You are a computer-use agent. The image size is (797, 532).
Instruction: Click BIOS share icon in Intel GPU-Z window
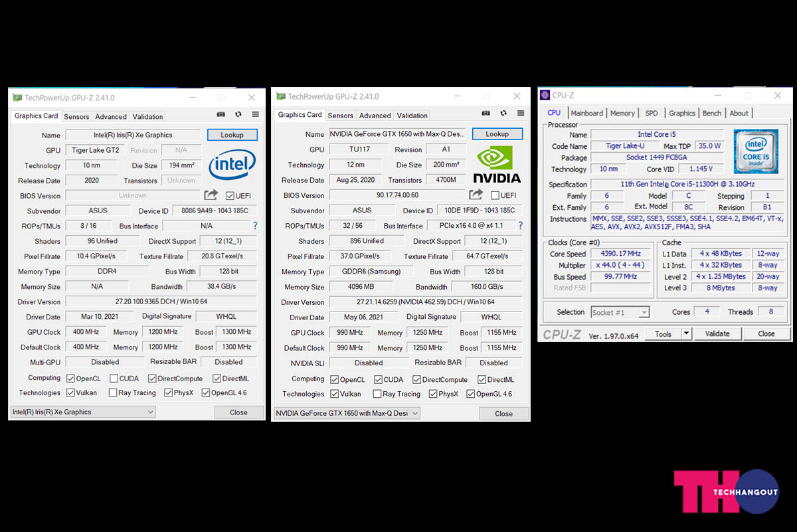[211, 195]
